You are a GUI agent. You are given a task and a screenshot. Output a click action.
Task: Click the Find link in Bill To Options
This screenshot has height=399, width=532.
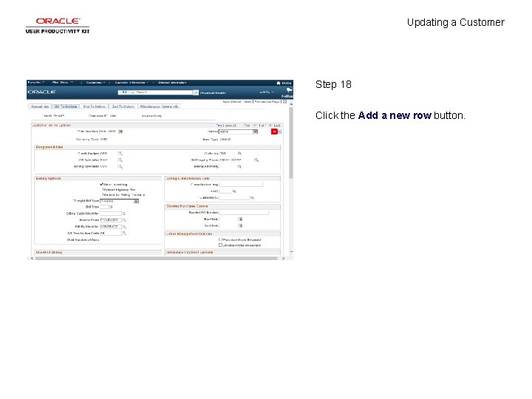tap(219, 126)
